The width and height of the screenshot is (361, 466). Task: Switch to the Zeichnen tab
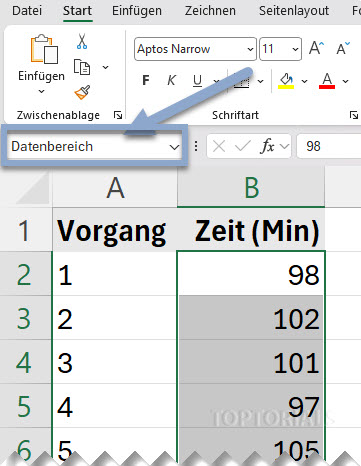(210, 11)
